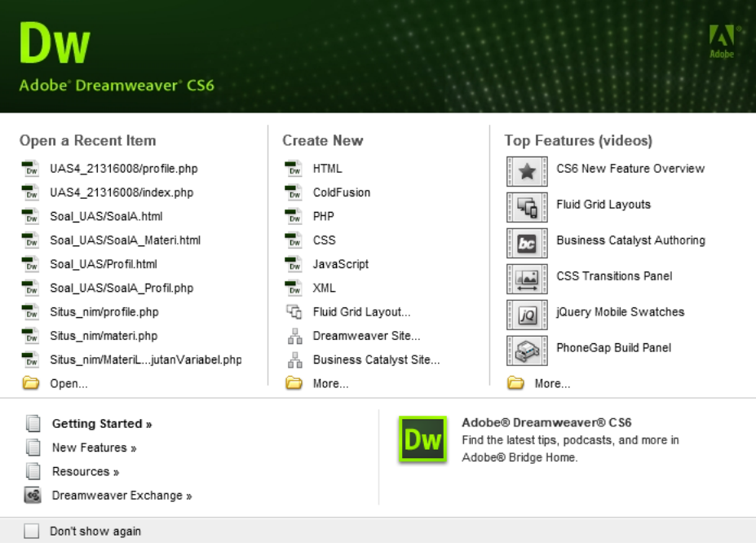Click the PhoneGap Build Panel video icon

click(x=527, y=351)
